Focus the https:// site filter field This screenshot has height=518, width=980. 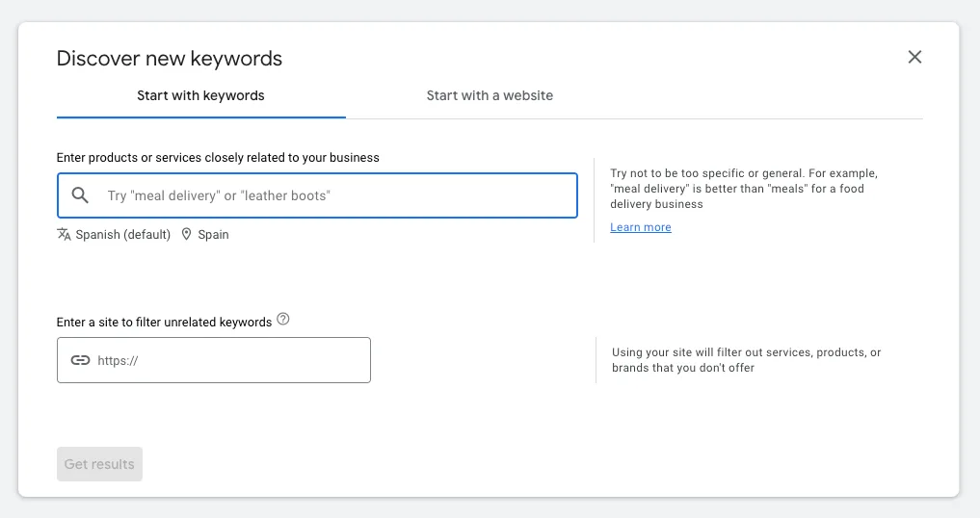click(214, 360)
